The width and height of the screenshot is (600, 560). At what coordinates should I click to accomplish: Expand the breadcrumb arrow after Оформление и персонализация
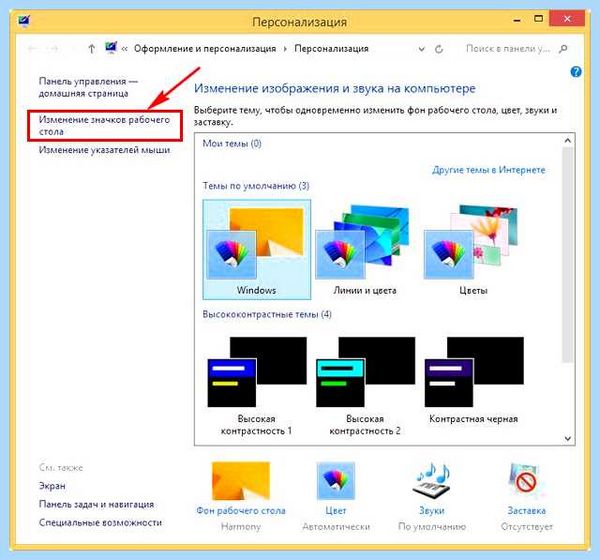click(285, 49)
